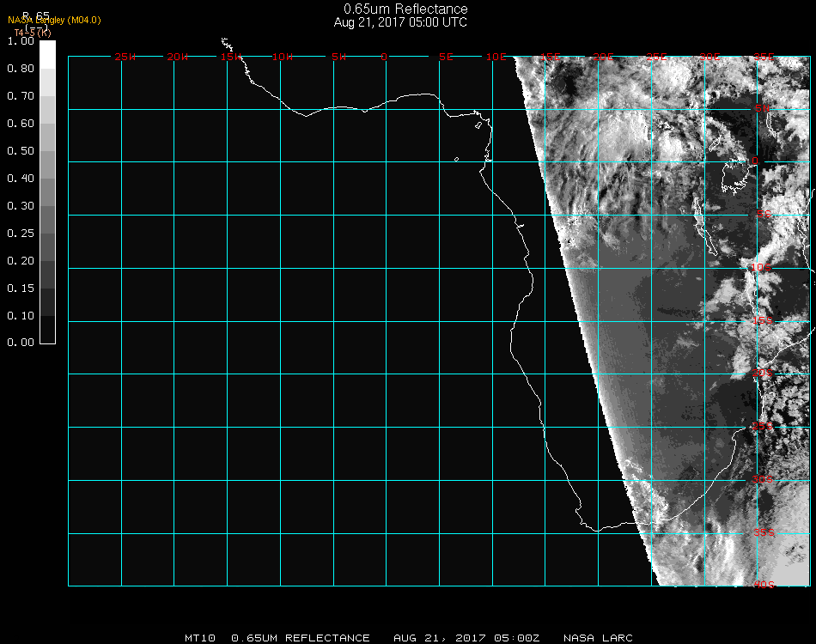
Task: Click the 25W longitude label
Action: click(x=125, y=58)
